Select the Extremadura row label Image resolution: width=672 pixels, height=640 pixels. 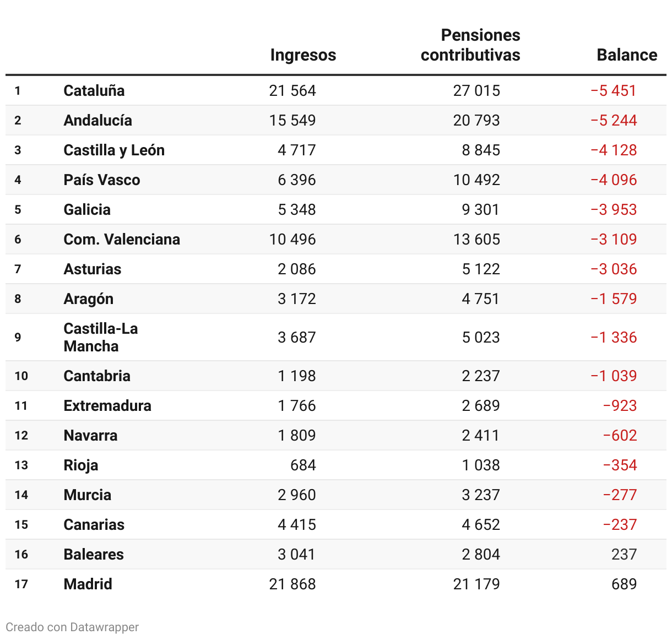[x=107, y=405]
